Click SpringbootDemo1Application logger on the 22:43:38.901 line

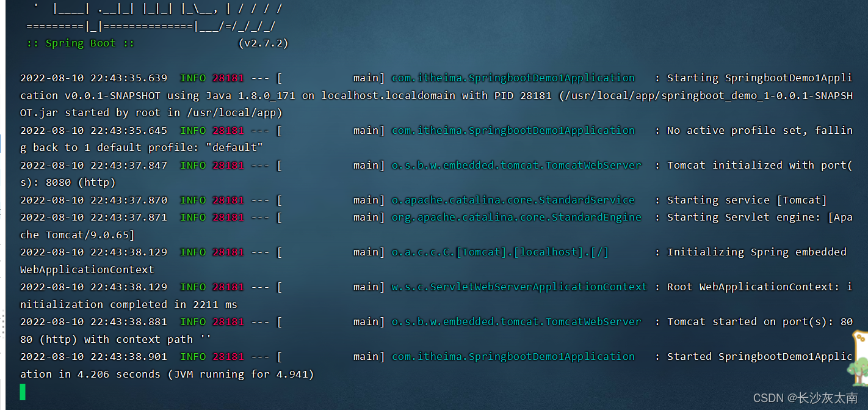pyautogui.click(x=513, y=356)
